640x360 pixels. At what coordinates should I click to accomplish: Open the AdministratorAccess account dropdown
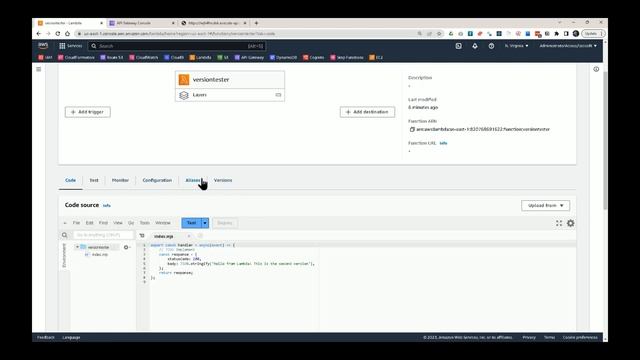[568, 46]
